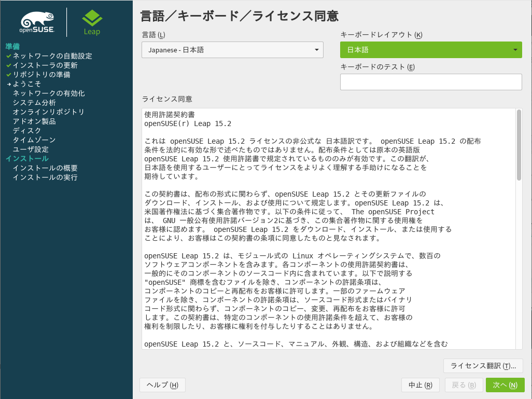The width and height of the screenshot is (532, 399).
Task: Abort installation with 中止 button
Action: [x=421, y=385]
